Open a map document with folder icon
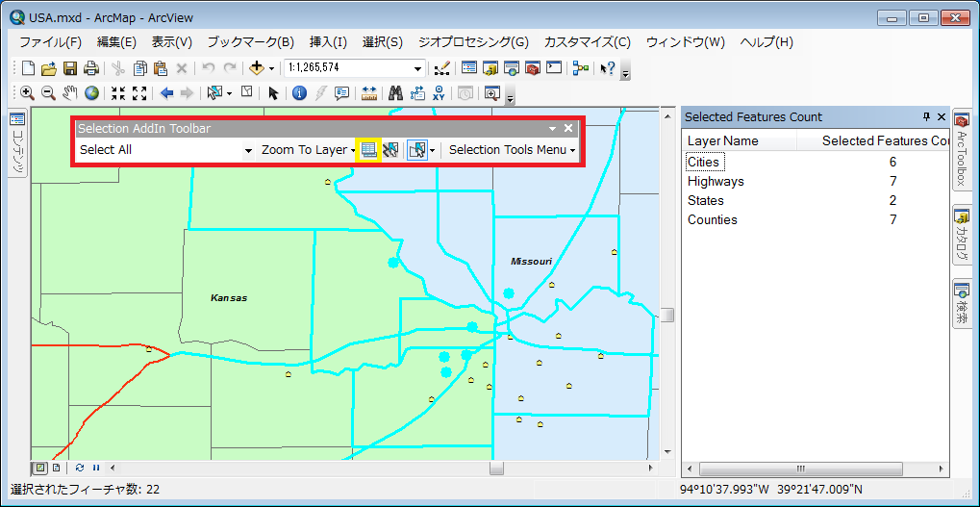Viewport: 980px width, 507px height. (49, 67)
